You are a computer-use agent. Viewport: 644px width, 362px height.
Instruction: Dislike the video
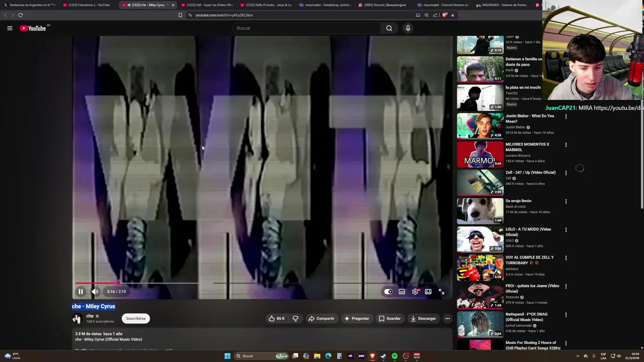(x=295, y=318)
